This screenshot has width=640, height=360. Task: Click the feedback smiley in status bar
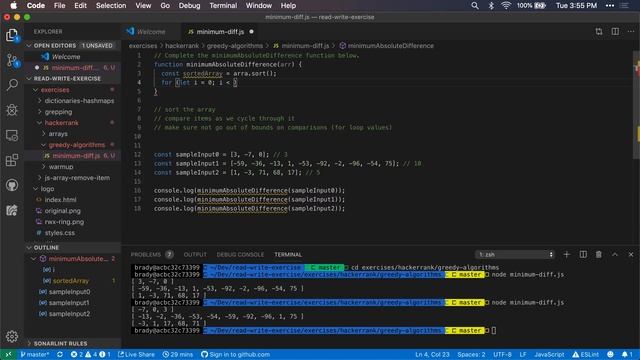tap(610, 354)
